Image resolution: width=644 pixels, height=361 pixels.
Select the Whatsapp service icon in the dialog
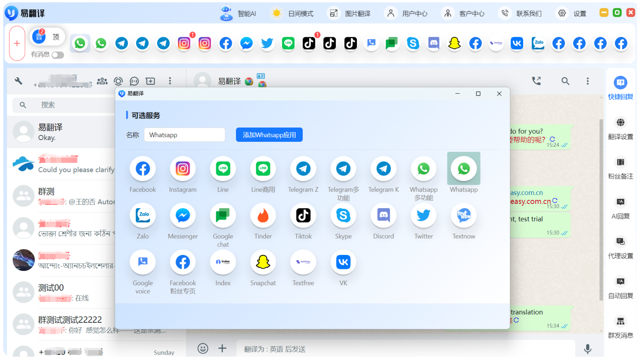click(463, 168)
